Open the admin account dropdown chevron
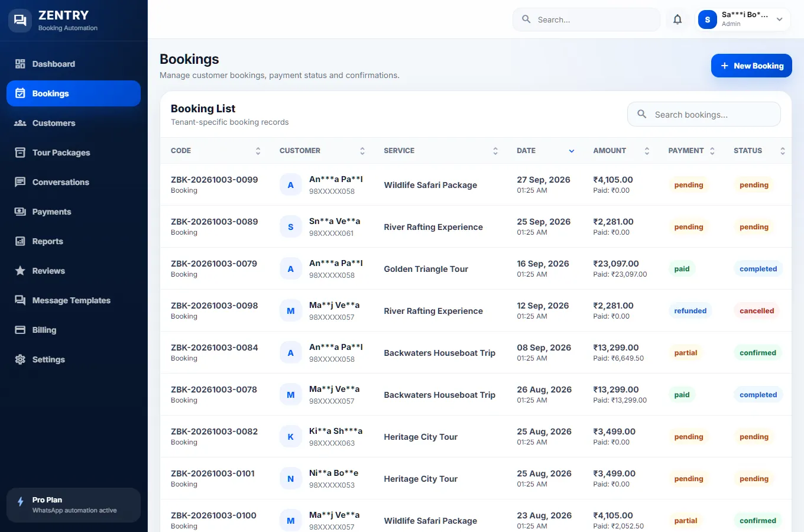This screenshot has width=804, height=532. (x=780, y=20)
